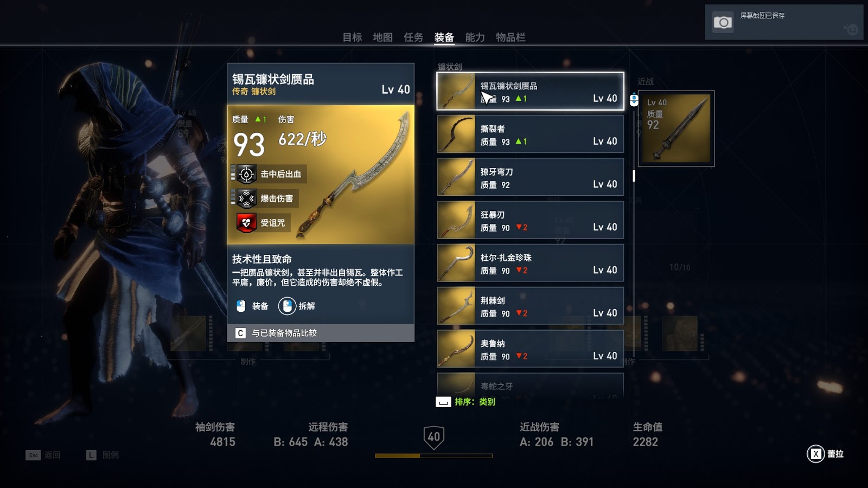868x488 pixels.
Task: Click the L key legend icon
Action: click(91, 455)
